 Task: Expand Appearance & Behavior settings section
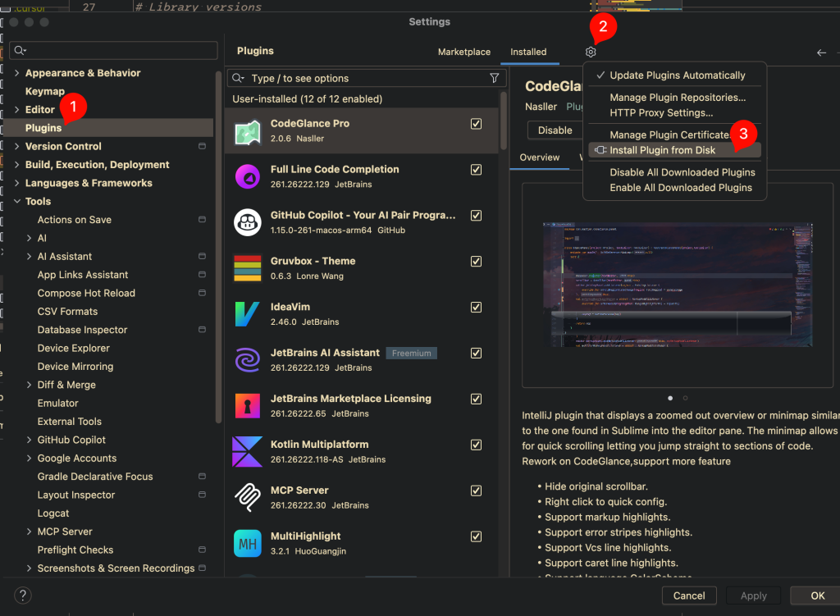[x=16, y=73]
